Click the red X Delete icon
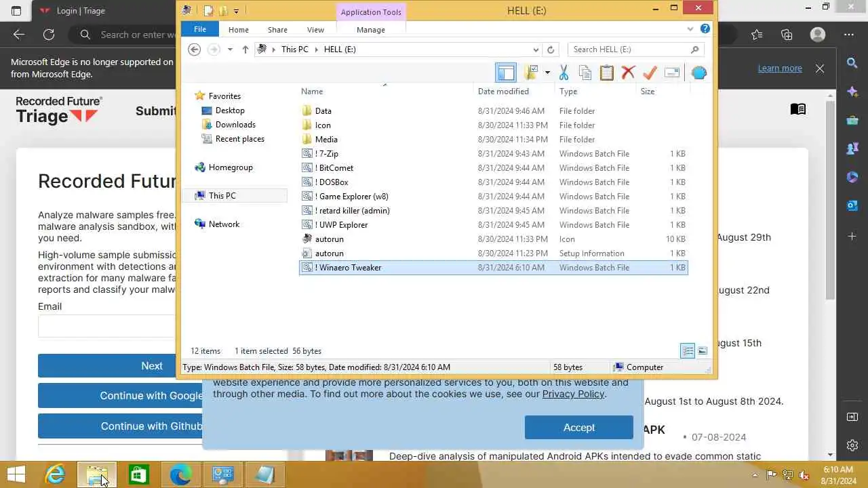The height and width of the screenshot is (488, 868). click(x=628, y=73)
